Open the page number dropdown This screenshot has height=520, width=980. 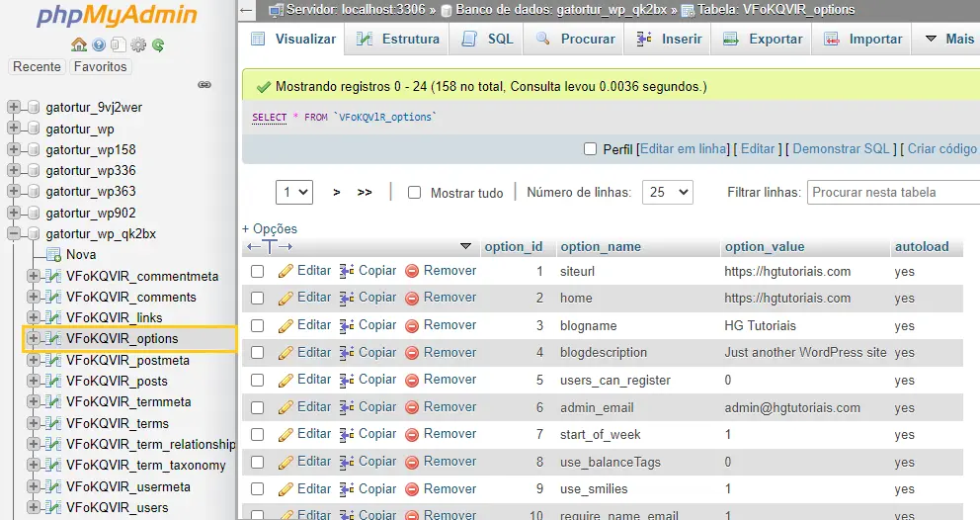294,192
